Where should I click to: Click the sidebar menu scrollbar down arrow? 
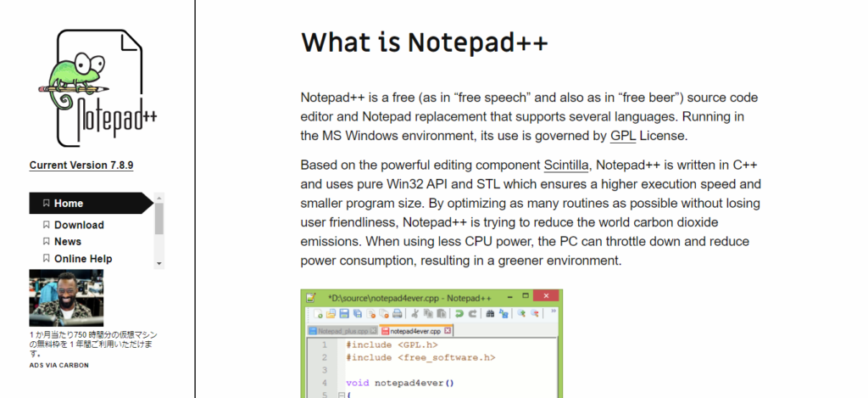(159, 264)
